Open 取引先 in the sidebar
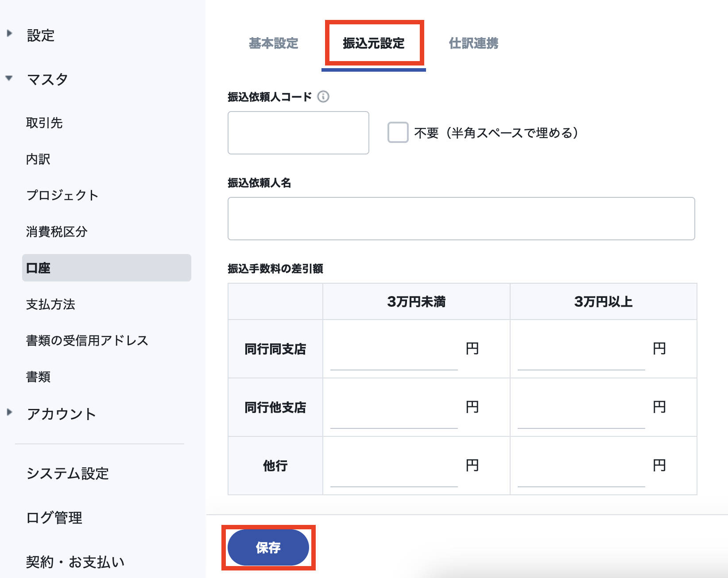The image size is (728, 578). tap(44, 123)
